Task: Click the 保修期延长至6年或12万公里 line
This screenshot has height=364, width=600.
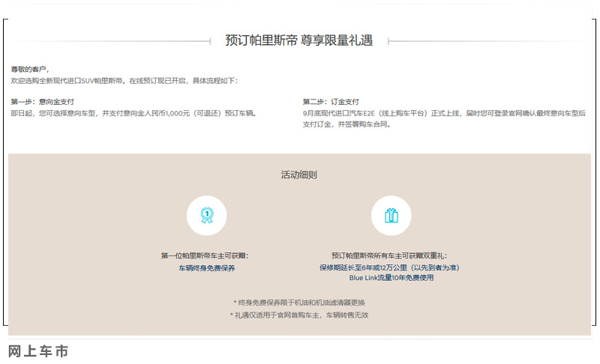Action: point(389,267)
